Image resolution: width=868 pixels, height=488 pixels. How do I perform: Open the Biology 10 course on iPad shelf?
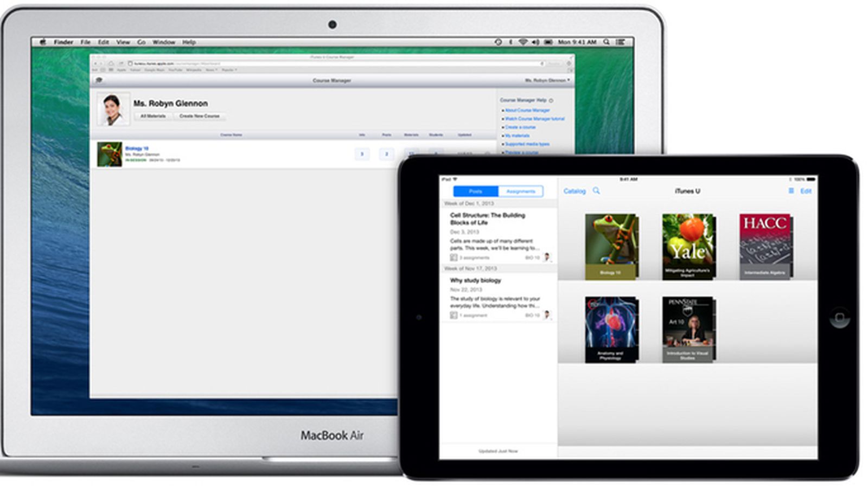click(611, 247)
